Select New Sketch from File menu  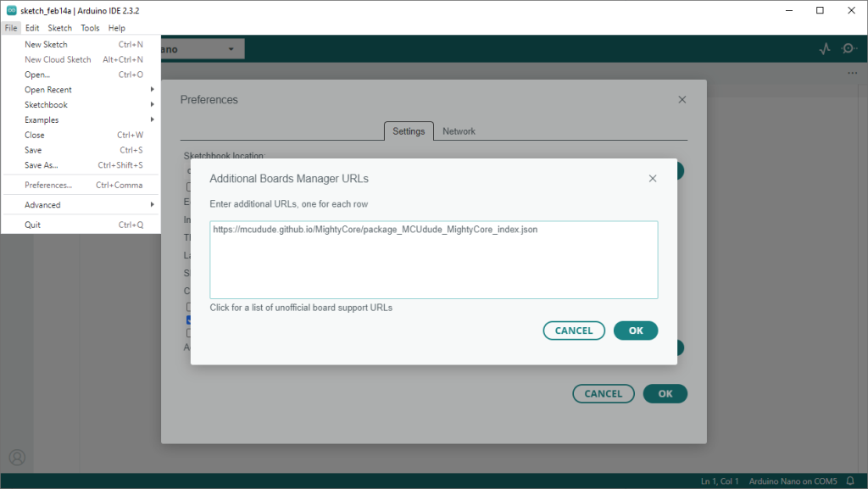pyautogui.click(x=47, y=45)
